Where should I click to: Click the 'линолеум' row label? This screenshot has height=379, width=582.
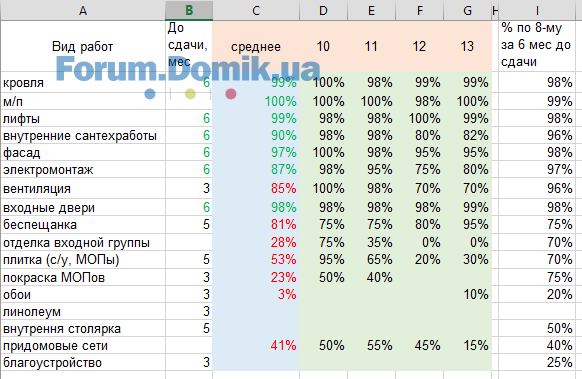click(83, 311)
